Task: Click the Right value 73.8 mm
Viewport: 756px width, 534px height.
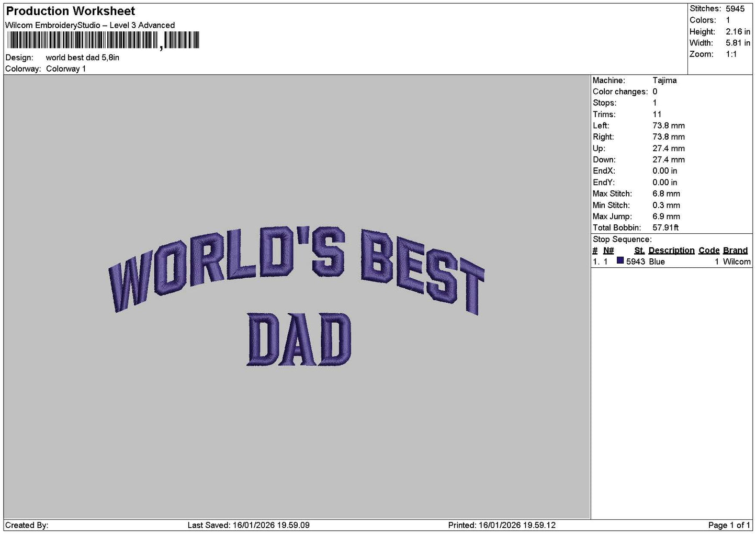Action: (669, 137)
